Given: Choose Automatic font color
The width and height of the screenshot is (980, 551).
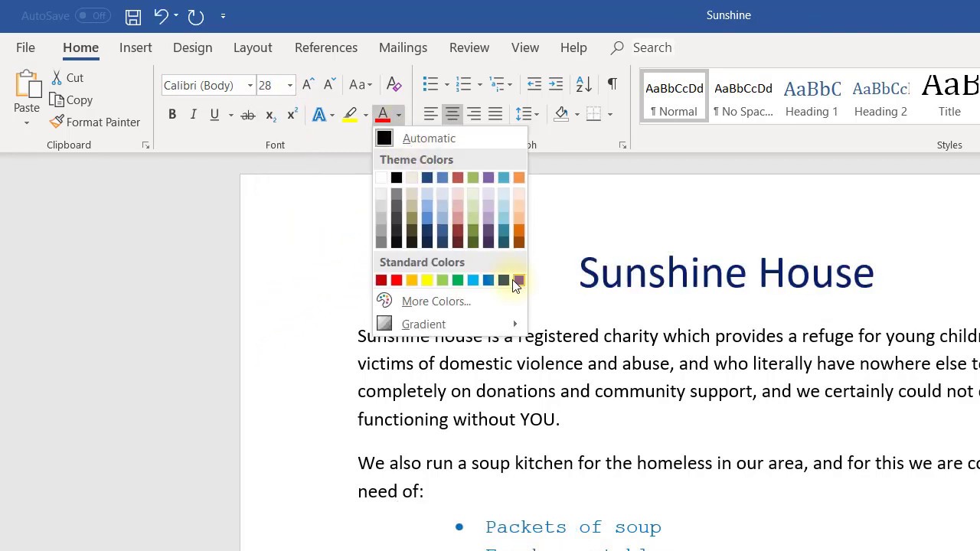Looking at the screenshot, I should click(x=450, y=139).
